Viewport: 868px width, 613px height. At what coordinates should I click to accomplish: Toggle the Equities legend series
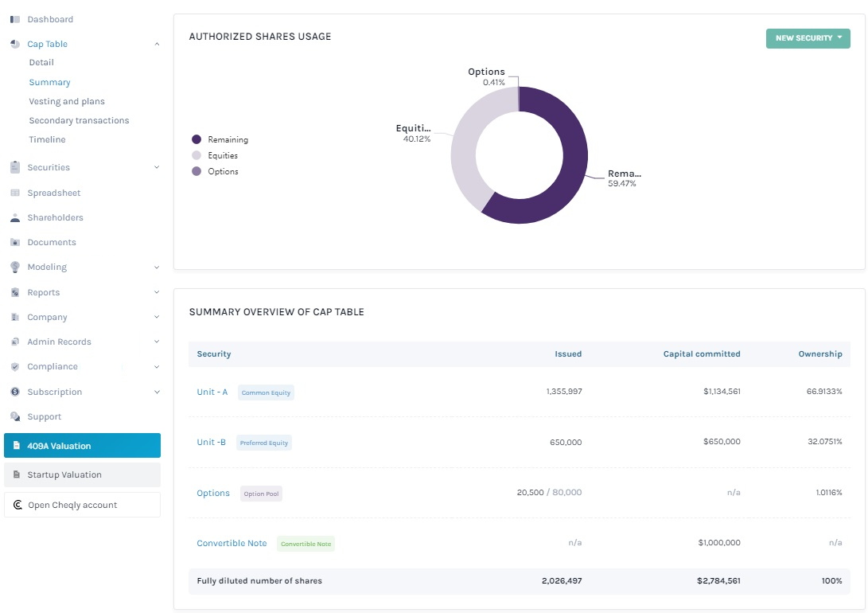(216, 155)
